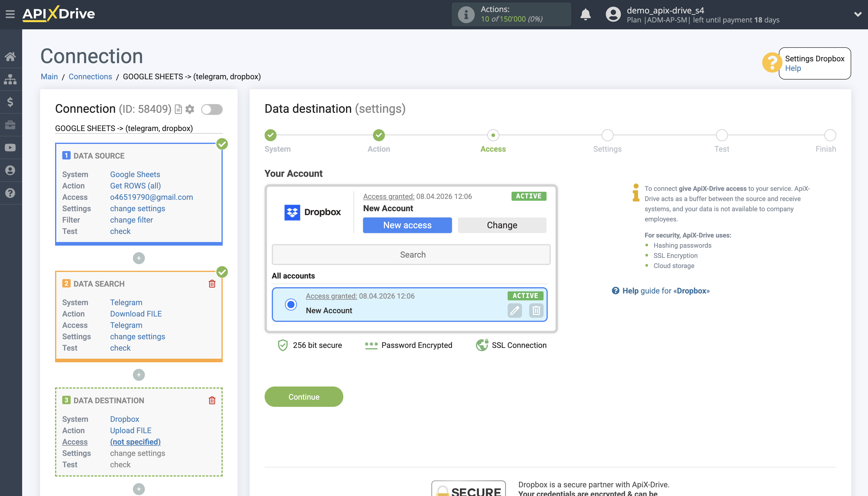The width and height of the screenshot is (868, 496).
Task: Click the home icon in sidebar
Action: (x=10, y=56)
